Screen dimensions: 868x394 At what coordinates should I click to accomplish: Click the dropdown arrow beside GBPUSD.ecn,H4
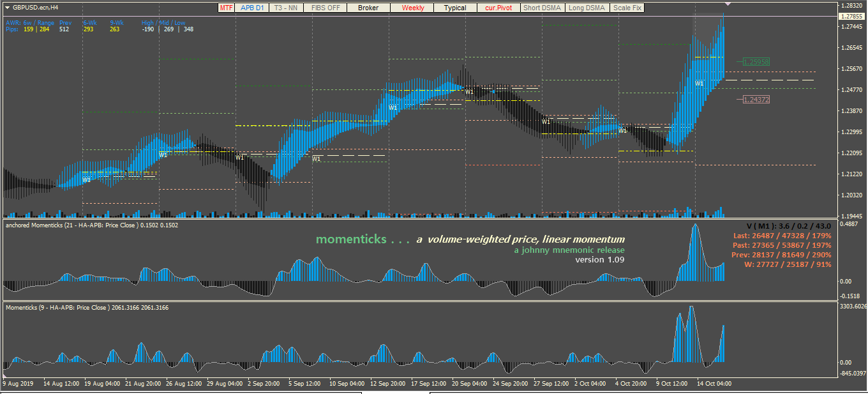click(7, 8)
